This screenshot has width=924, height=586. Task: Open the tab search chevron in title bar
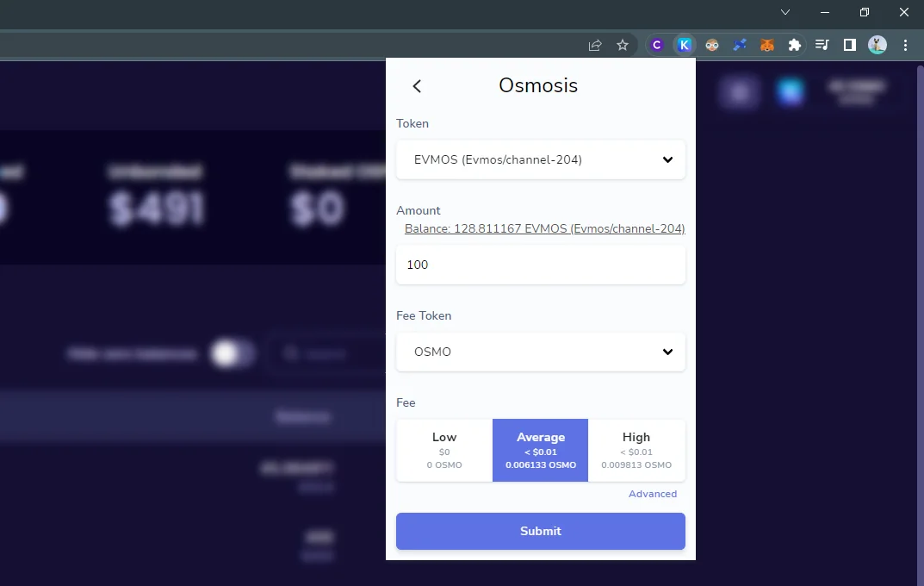tap(785, 12)
